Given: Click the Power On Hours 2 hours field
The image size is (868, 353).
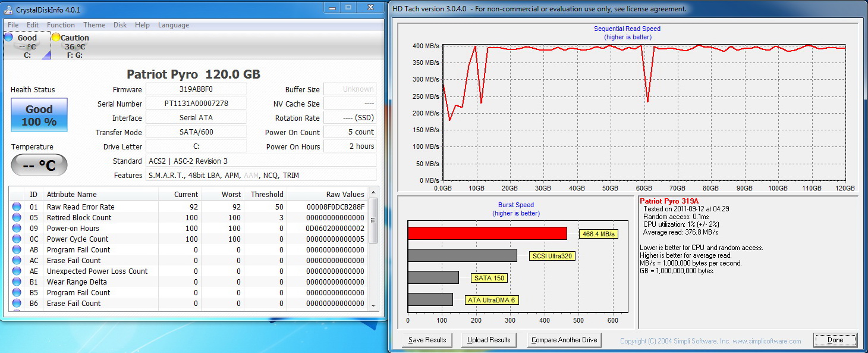Looking at the screenshot, I should click(x=350, y=146).
